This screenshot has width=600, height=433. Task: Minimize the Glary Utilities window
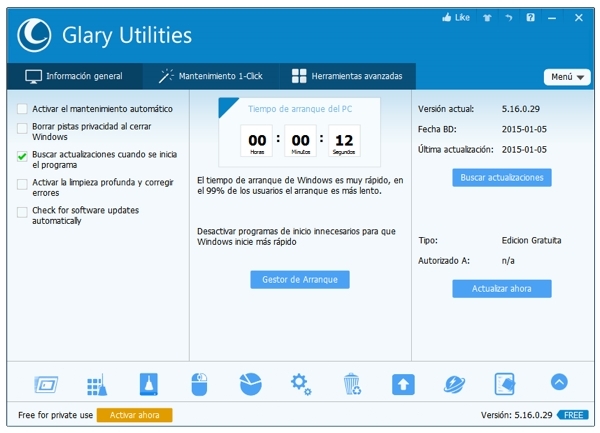(552, 18)
